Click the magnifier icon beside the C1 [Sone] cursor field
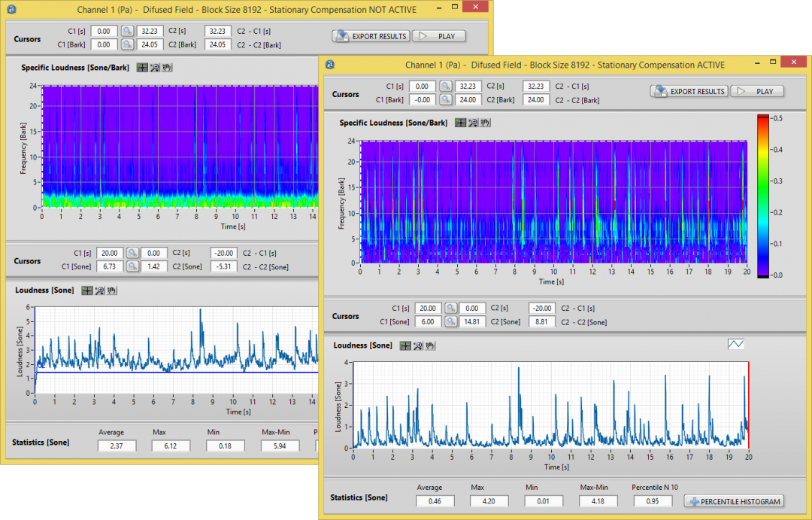812x520 pixels. point(450,321)
